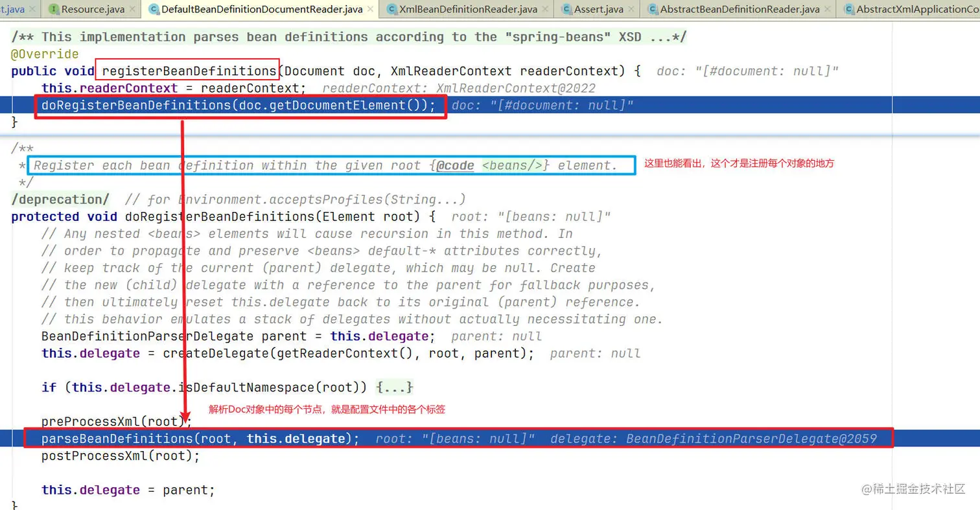Image resolution: width=980 pixels, height=510 pixels.
Task: Click the Document parameter type
Action: click(314, 71)
